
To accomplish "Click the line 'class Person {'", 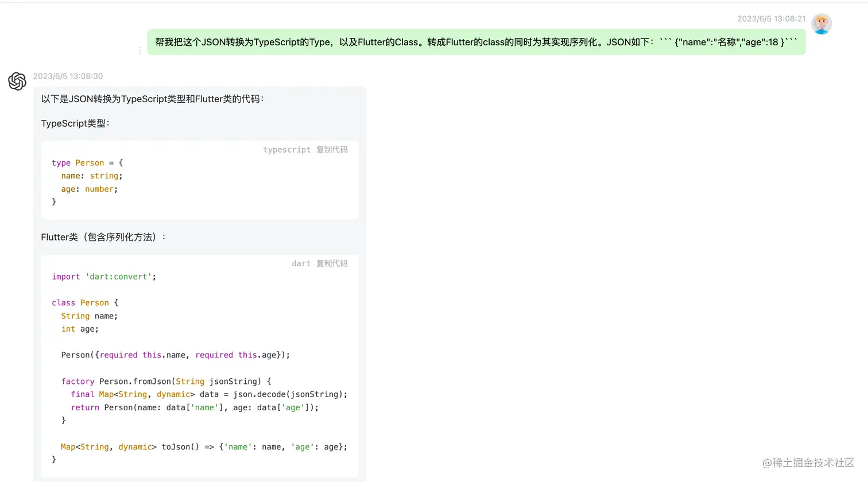I will (85, 303).
